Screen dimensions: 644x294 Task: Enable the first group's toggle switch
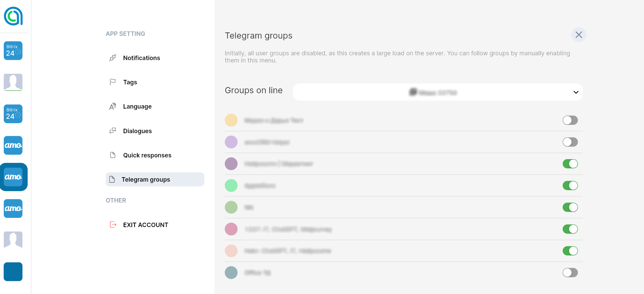pyautogui.click(x=570, y=120)
